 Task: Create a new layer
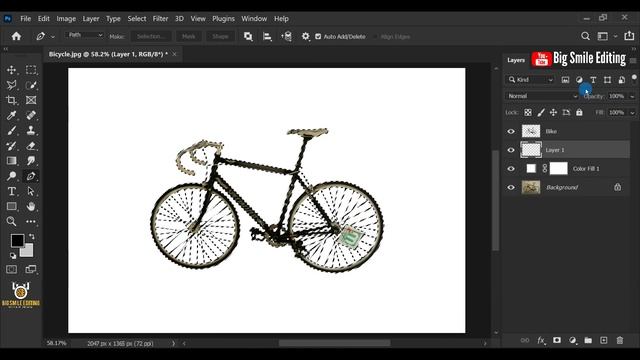pos(604,340)
